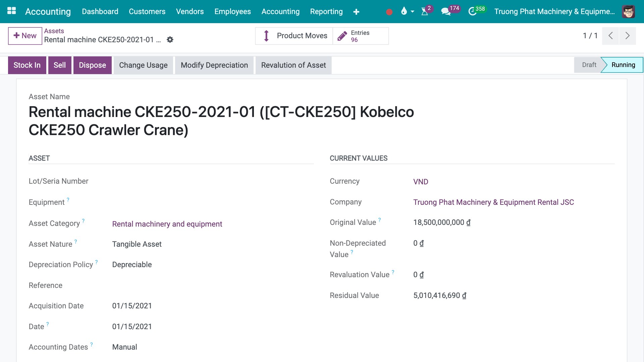
Task: Open the VND currency link
Action: click(421, 182)
